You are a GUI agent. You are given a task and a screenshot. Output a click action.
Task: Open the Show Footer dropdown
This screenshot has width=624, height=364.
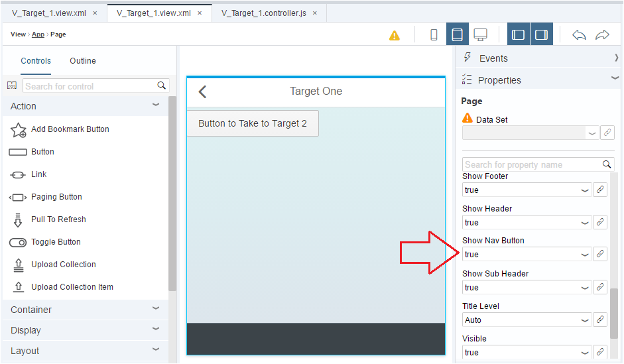tap(585, 190)
